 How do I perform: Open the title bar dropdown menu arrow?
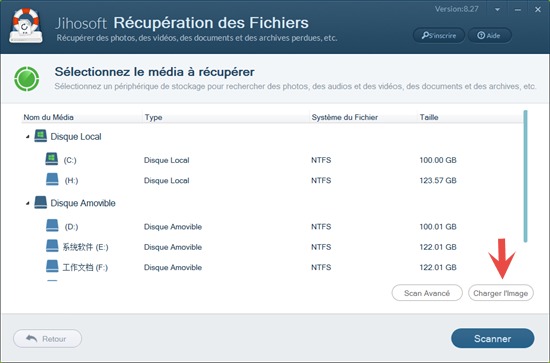coord(497,10)
